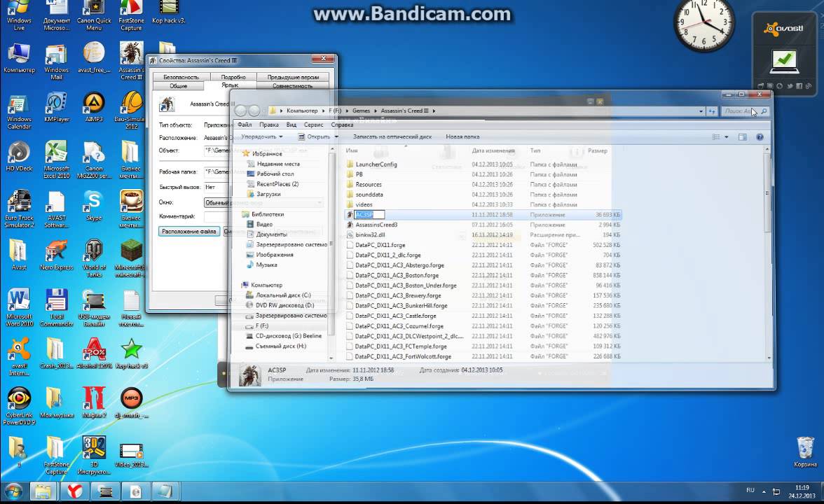The width and height of the screenshot is (824, 504).
Task: Launch Microsoft Word 2010 shortcut
Action: [19, 308]
